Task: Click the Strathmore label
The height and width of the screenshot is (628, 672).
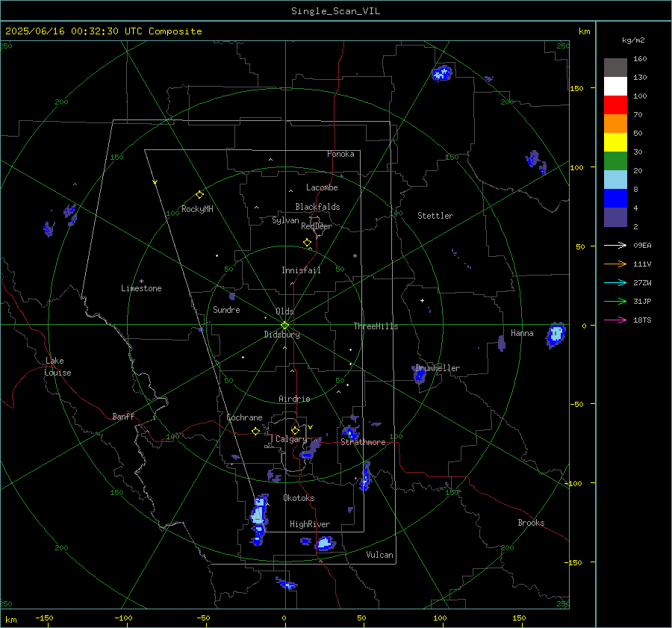Action: coord(363,442)
